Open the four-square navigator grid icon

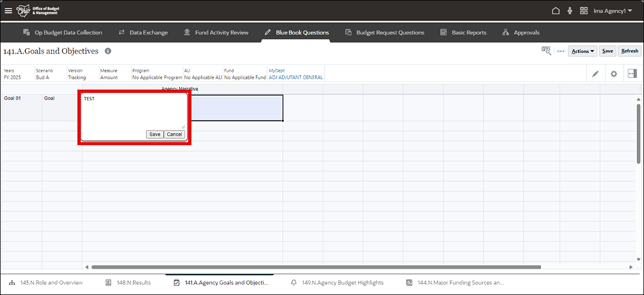(584, 11)
